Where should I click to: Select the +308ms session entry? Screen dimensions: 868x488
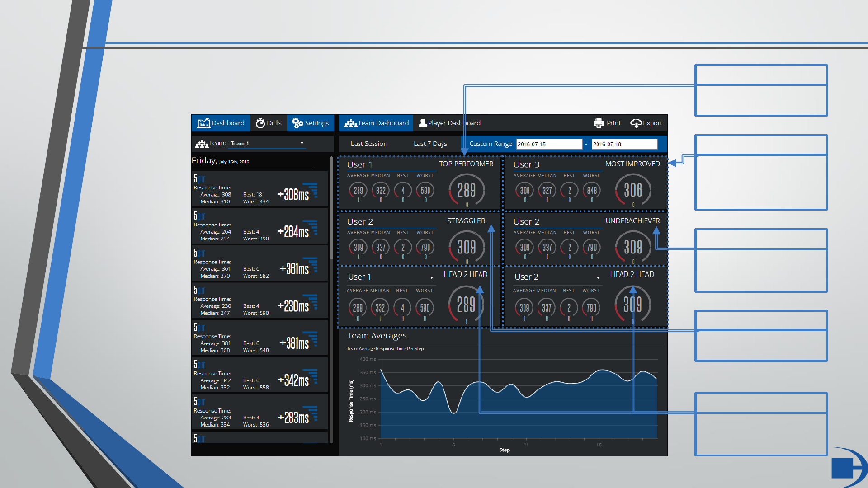click(x=259, y=189)
